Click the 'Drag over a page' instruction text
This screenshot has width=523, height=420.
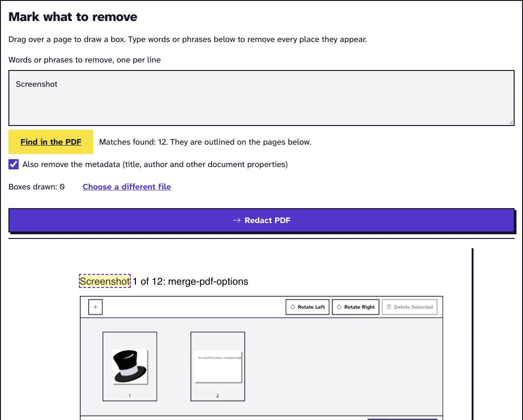click(187, 39)
